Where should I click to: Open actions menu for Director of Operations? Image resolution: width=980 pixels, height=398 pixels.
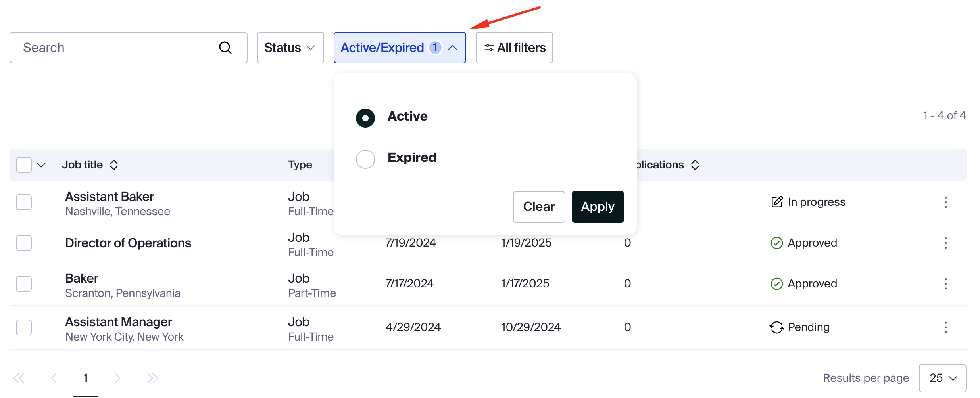[946, 243]
